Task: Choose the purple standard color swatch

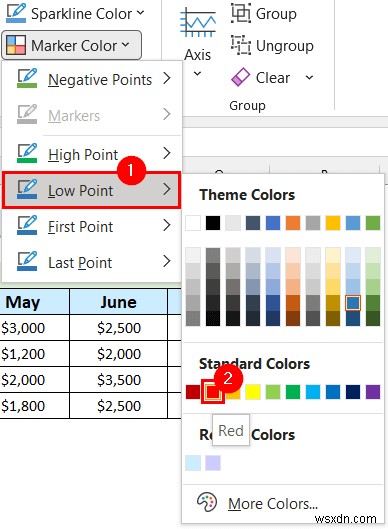Action: click(x=373, y=392)
